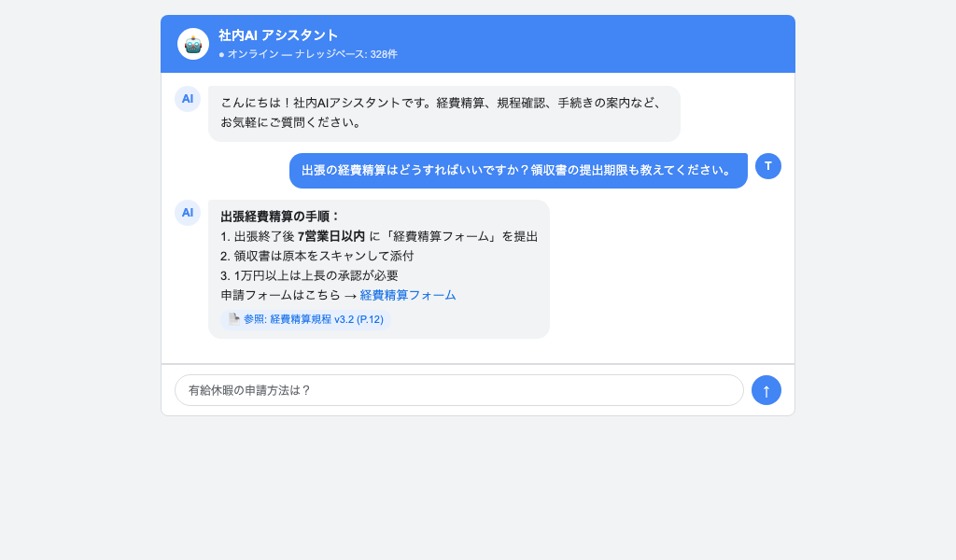This screenshot has width=956, height=560.
Task: Click the upward arrow send icon
Action: tap(766, 390)
